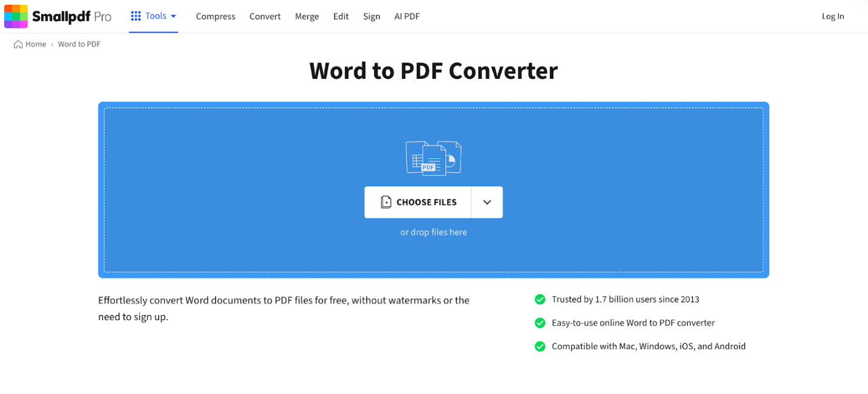This screenshot has height=394, width=868.
Task: Open the Home breadcrumb link
Action: point(35,44)
